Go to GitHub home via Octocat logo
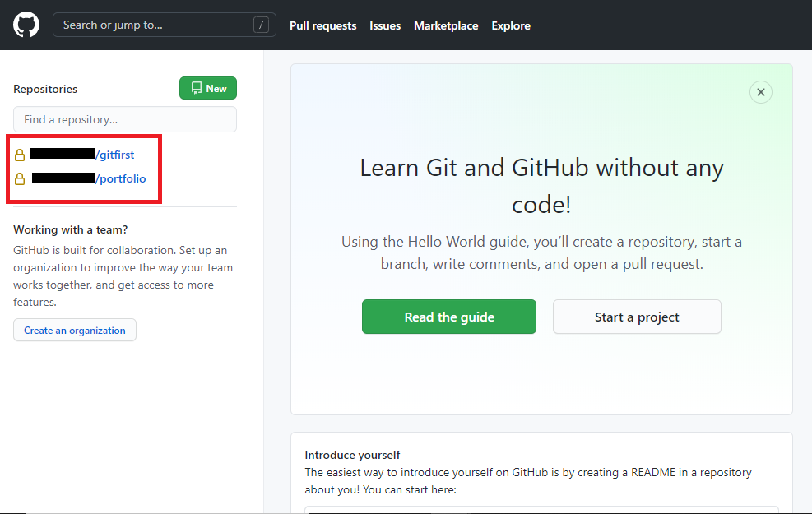812x514 pixels. 26,25
